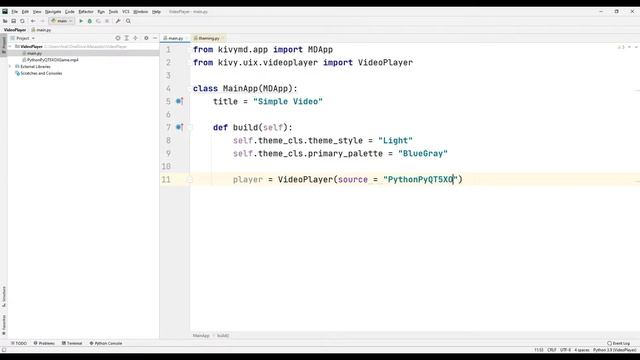640x360 pixels.
Task: Navigate forward with the right arrow icon
Action: coord(42,21)
